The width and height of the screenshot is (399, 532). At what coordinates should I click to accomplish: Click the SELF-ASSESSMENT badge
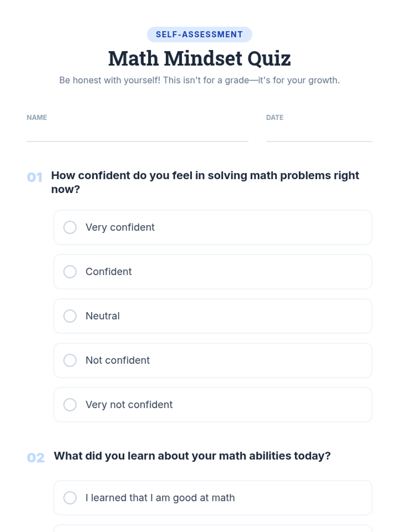pyautogui.click(x=199, y=35)
